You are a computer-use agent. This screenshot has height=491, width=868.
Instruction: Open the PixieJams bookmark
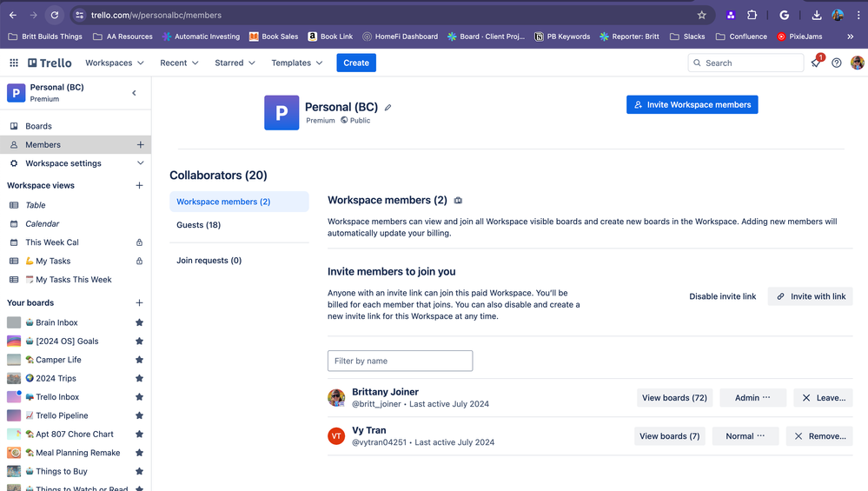pos(800,36)
